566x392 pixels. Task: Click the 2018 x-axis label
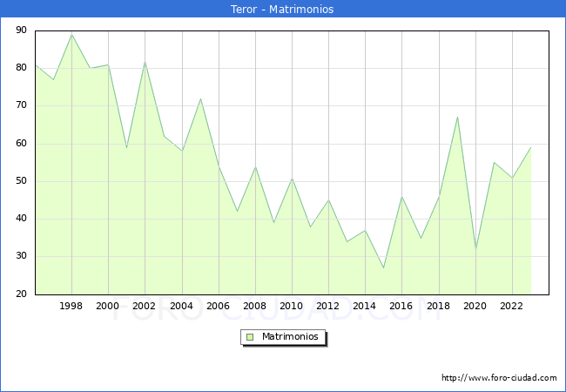439,306
